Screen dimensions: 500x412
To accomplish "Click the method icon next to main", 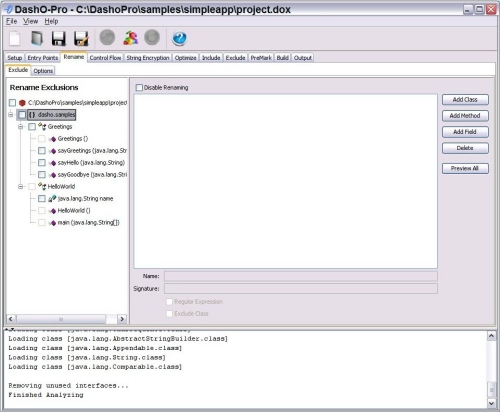I will (x=52, y=223).
